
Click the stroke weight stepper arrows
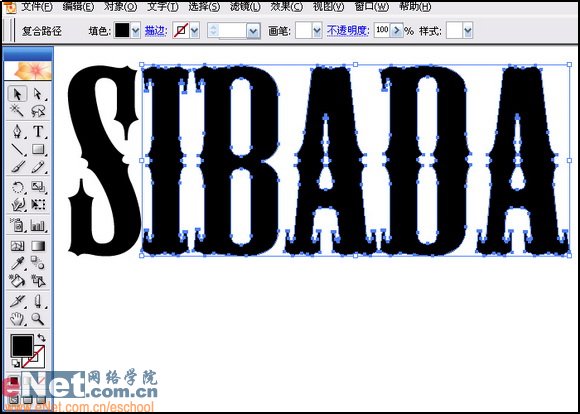(213, 30)
